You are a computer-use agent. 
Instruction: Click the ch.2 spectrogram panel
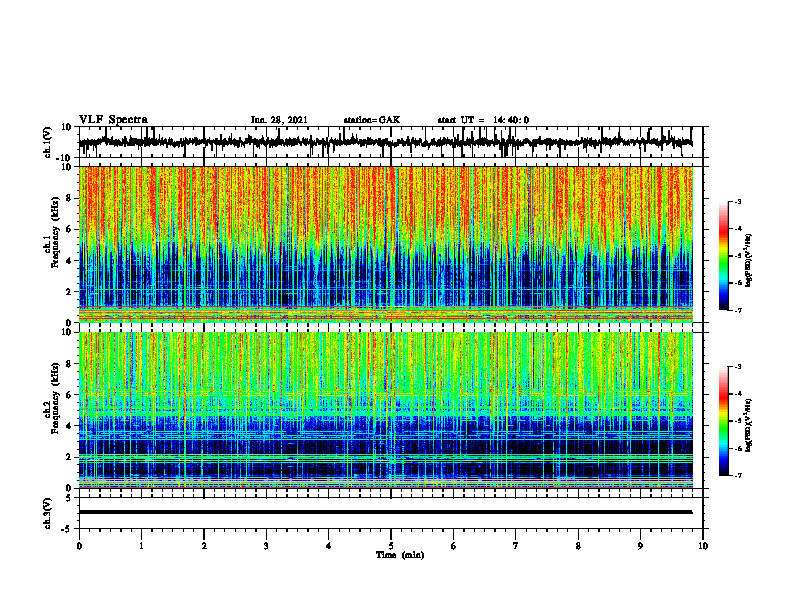click(x=386, y=410)
